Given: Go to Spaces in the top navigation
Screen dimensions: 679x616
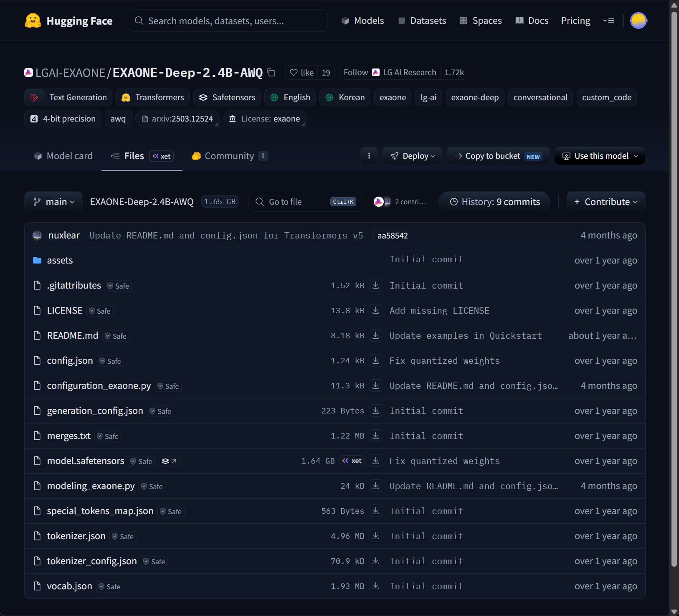Looking at the screenshot, I should click(480, 20).
